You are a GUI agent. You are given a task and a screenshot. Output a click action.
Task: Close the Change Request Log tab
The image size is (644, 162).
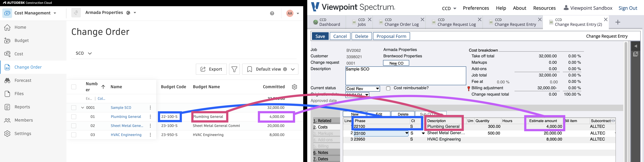click(x=479, y=19)
